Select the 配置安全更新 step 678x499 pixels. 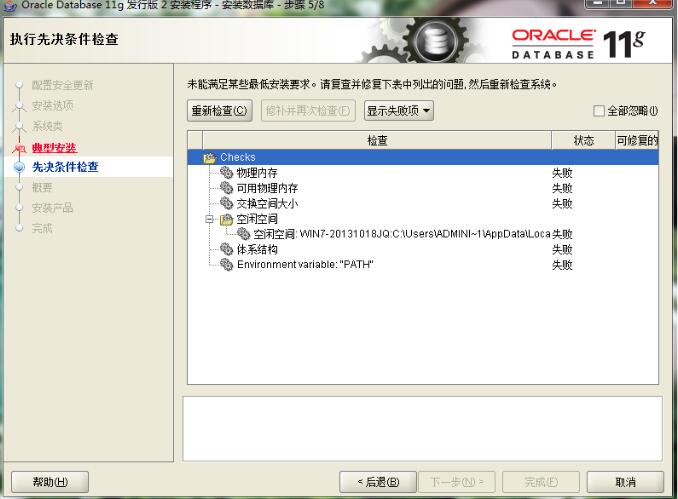(62, 85)
